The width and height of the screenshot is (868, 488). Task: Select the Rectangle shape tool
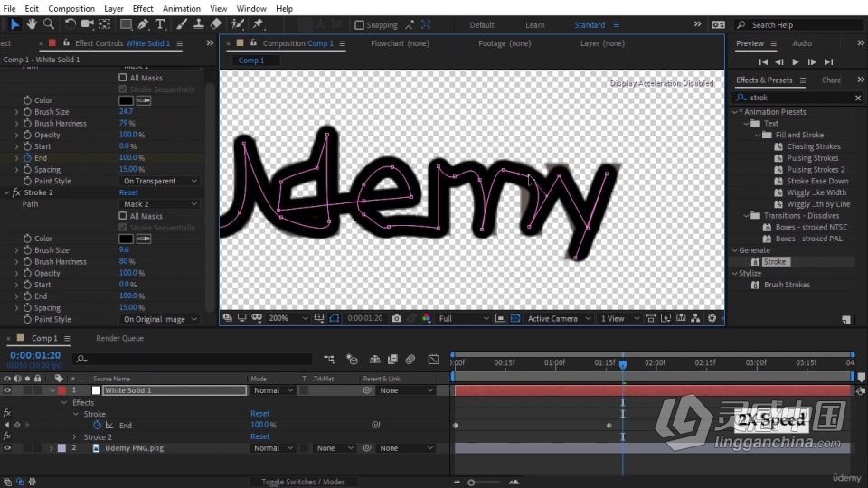126,23
